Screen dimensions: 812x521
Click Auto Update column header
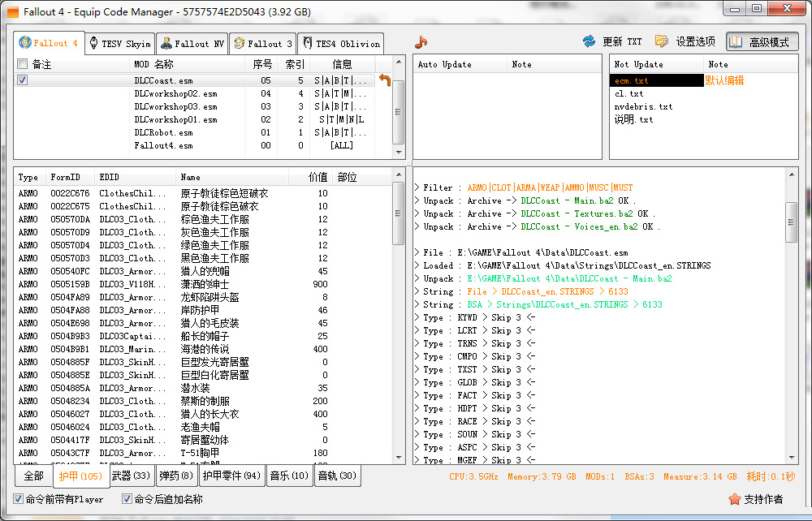pyautogui.click(x=460, y=64)
